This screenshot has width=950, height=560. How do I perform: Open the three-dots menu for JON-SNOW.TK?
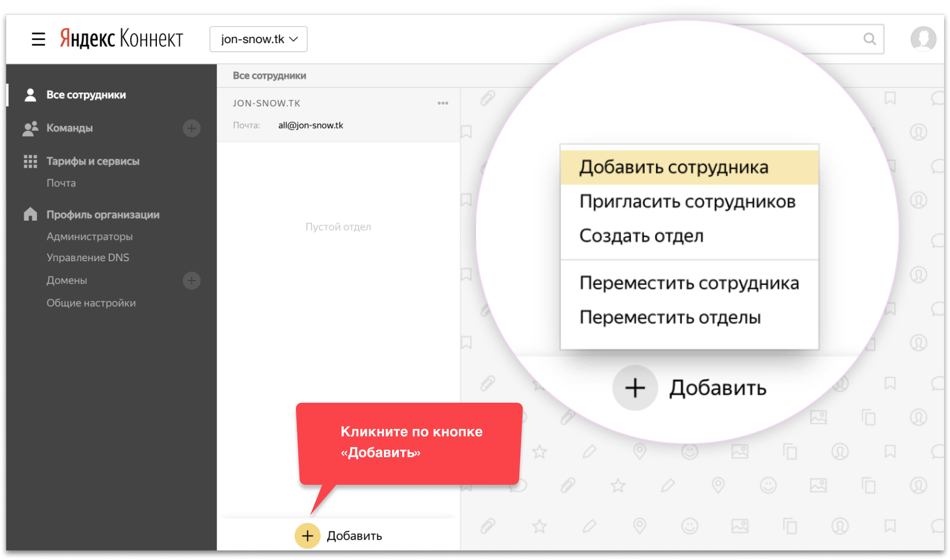[443, 103]
